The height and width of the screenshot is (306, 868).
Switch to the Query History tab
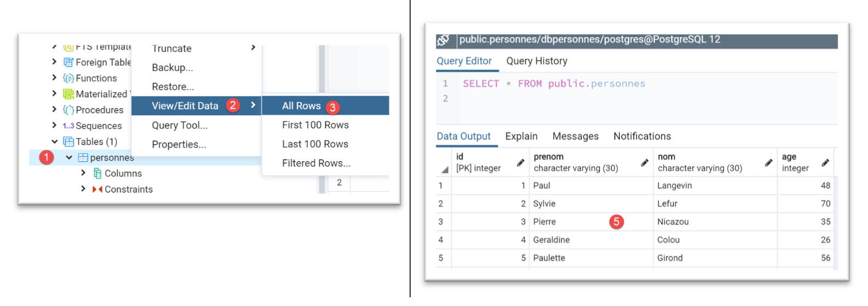tap(537, 61)
